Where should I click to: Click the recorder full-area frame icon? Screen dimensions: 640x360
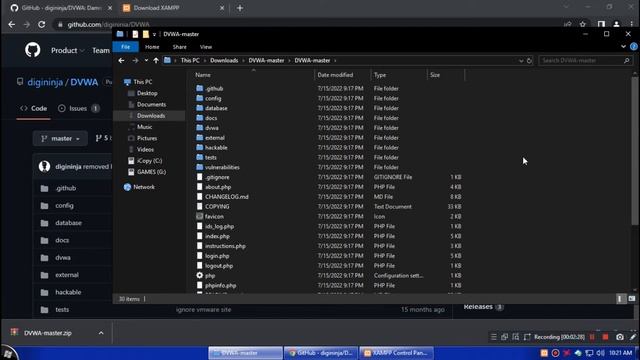click(x=527, y=337)
